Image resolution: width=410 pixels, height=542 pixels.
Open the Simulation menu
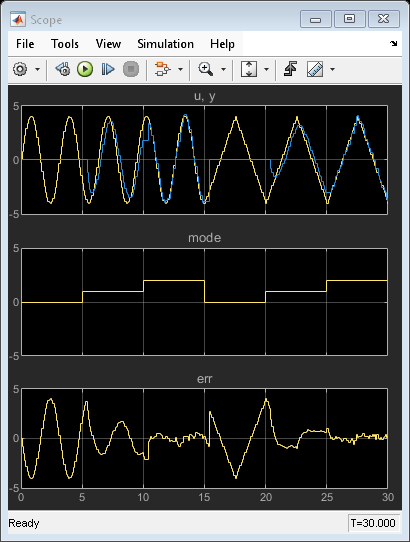165,44
